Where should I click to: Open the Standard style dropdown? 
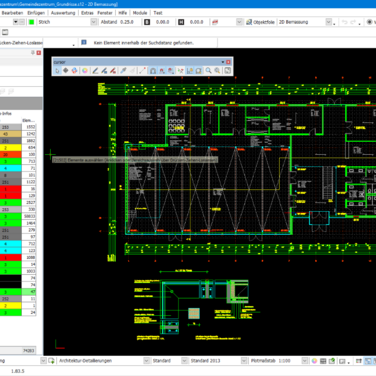(184, 361)
